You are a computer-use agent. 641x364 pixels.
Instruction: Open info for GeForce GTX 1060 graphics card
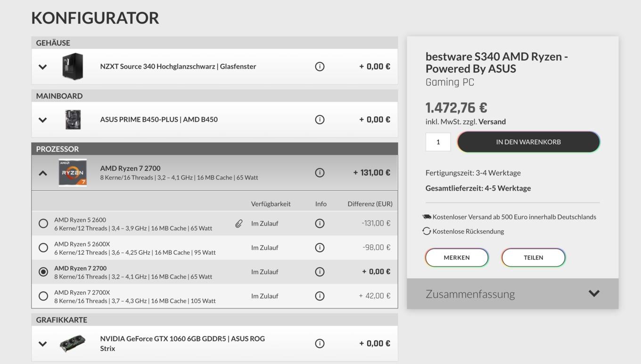320,344
